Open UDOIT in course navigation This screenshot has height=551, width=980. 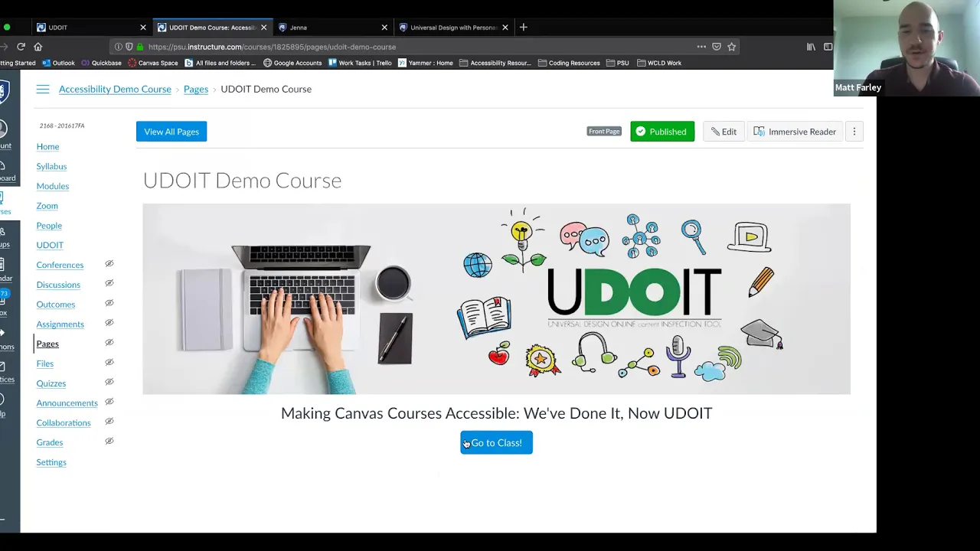50,245
